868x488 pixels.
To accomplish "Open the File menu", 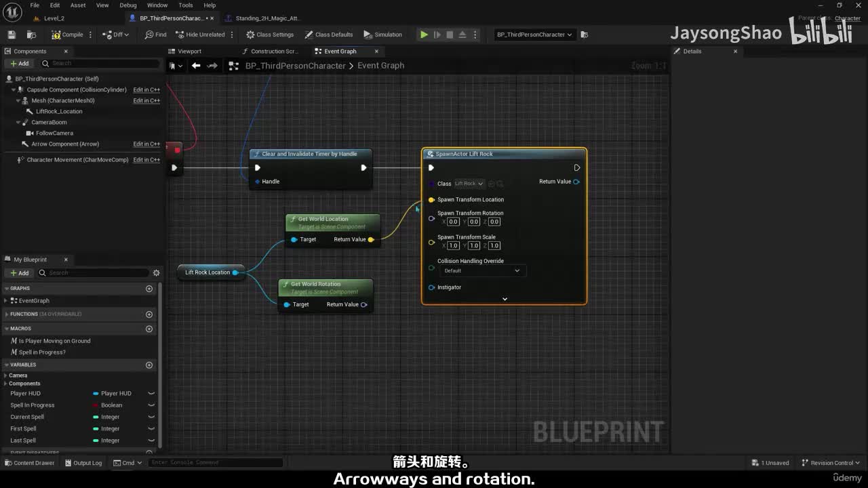I will [x=35, y=5].
